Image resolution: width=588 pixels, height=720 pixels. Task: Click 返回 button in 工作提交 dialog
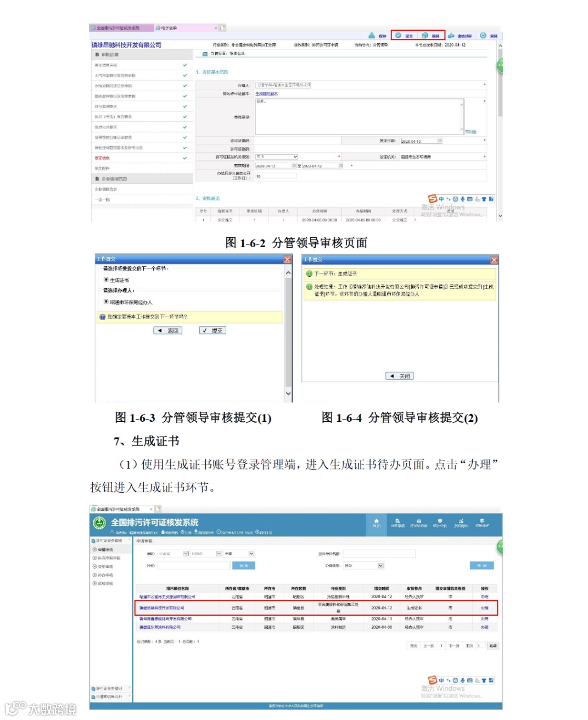pos(167,331)
